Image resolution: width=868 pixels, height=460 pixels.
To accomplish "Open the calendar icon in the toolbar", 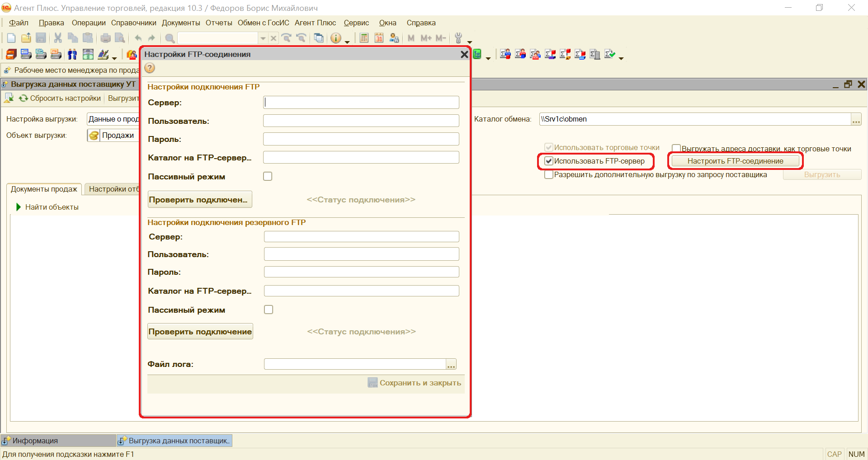I will click(379, 38).
